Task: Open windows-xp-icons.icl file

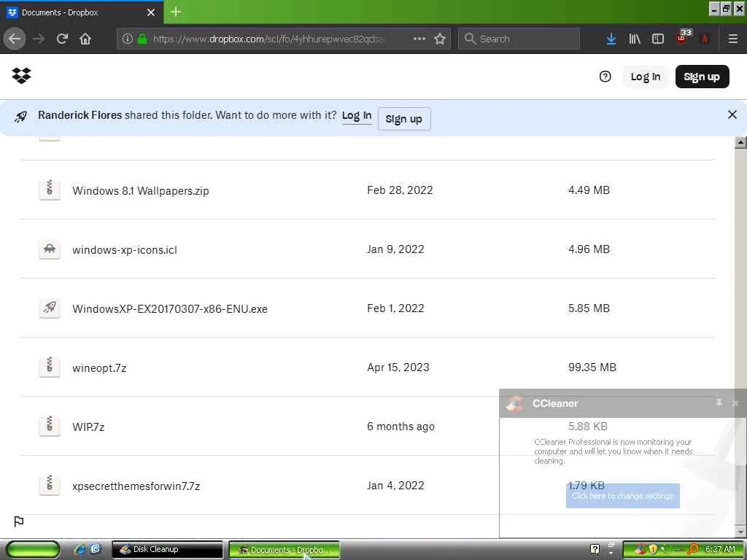Action: (x=125, y=250)
